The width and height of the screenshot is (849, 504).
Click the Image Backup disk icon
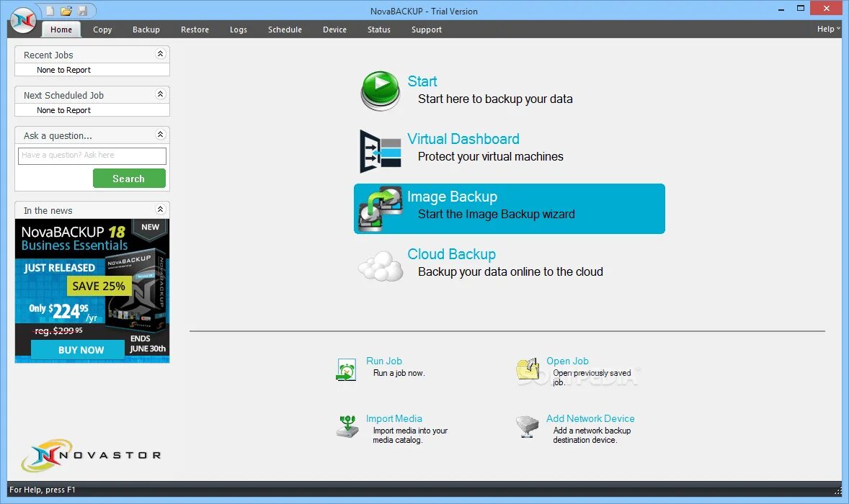381,209
